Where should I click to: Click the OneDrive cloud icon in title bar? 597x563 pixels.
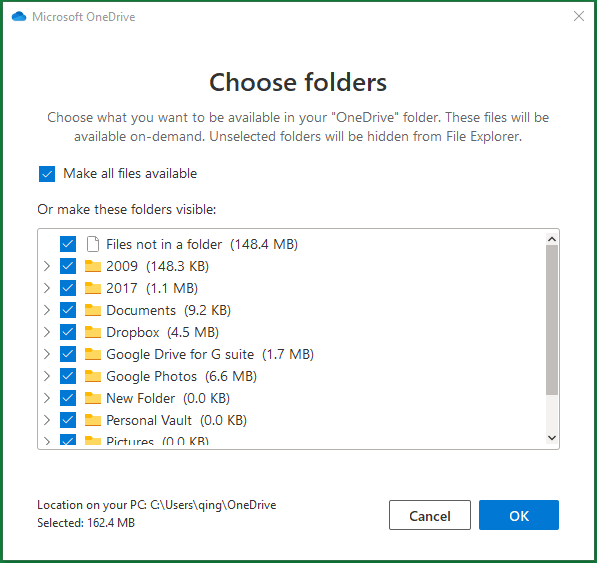pos(19,16)
